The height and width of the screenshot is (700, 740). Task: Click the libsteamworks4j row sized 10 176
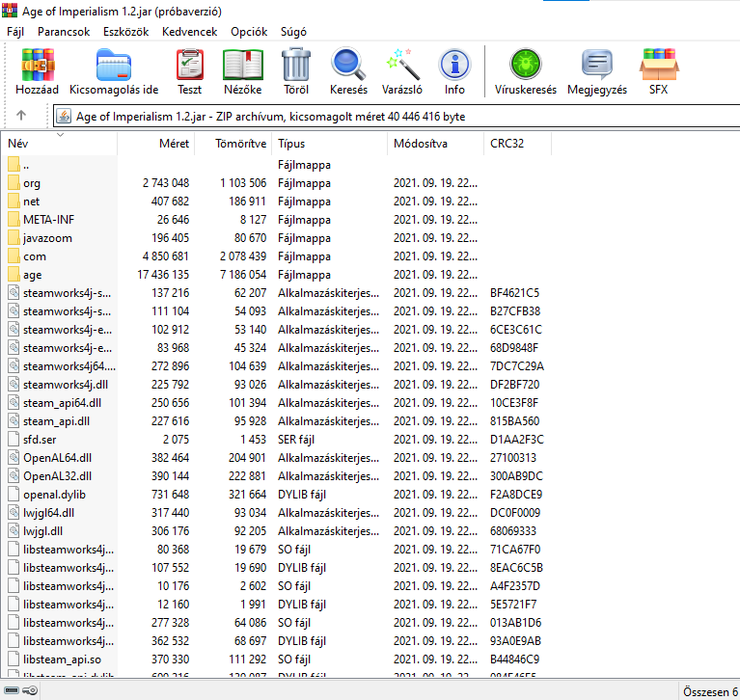(276, 586)
